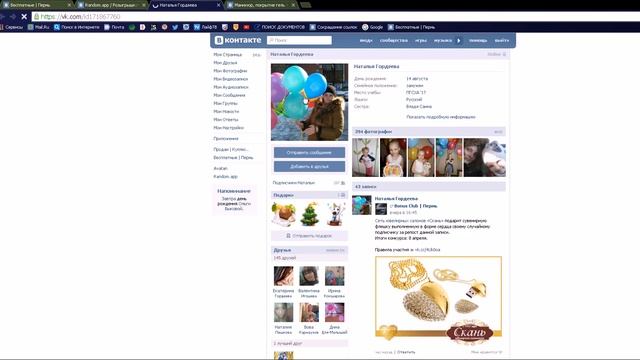The width and height of the screenshot is (640, 360).
Task: Open the 'люди' header menu item
Action: (366, 40)
